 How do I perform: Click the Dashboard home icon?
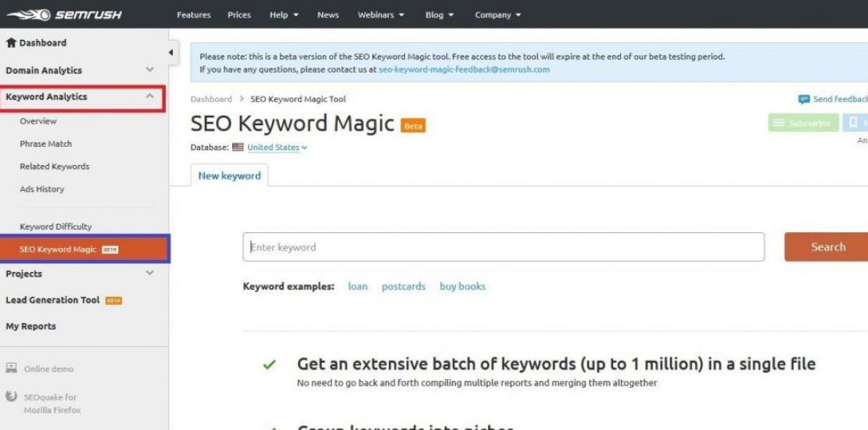pos(11,43)
